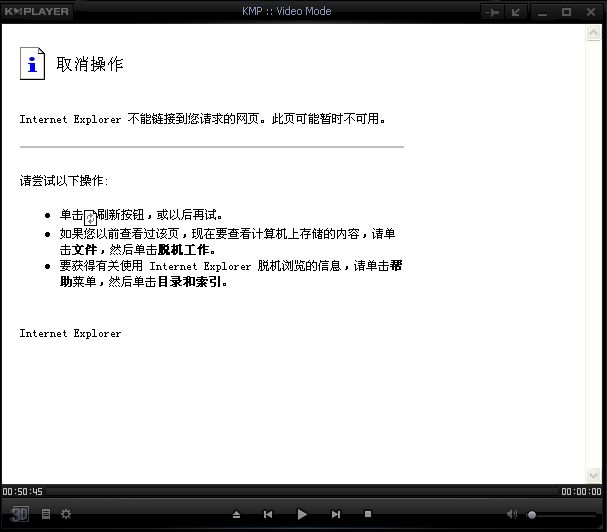Click the footer Internet Explorer text

coord(70,333)
